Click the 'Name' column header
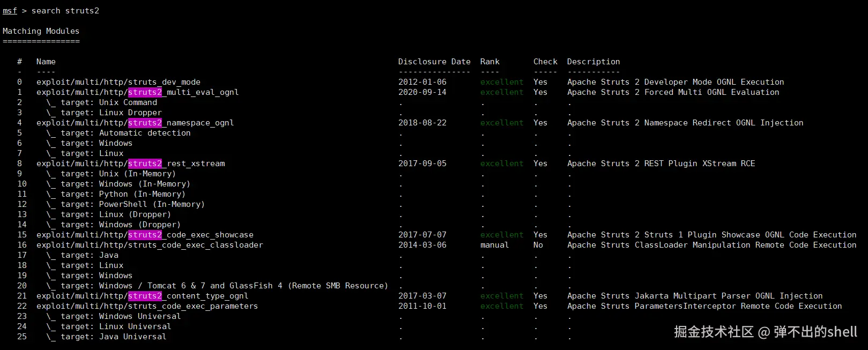 [46, 62]
